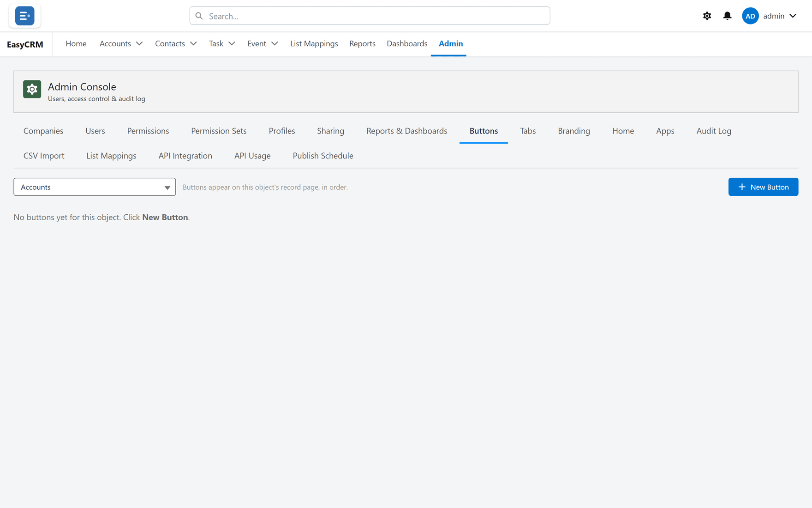Image resolution: width=812 pixels, height=508 pixels.
Task: Click the EasyCRM app logo icon
Action: (24, 16)
